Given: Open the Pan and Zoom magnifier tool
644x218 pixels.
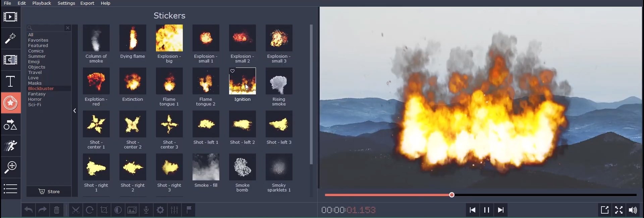Looking at the screenshot, I should (10, 167).
